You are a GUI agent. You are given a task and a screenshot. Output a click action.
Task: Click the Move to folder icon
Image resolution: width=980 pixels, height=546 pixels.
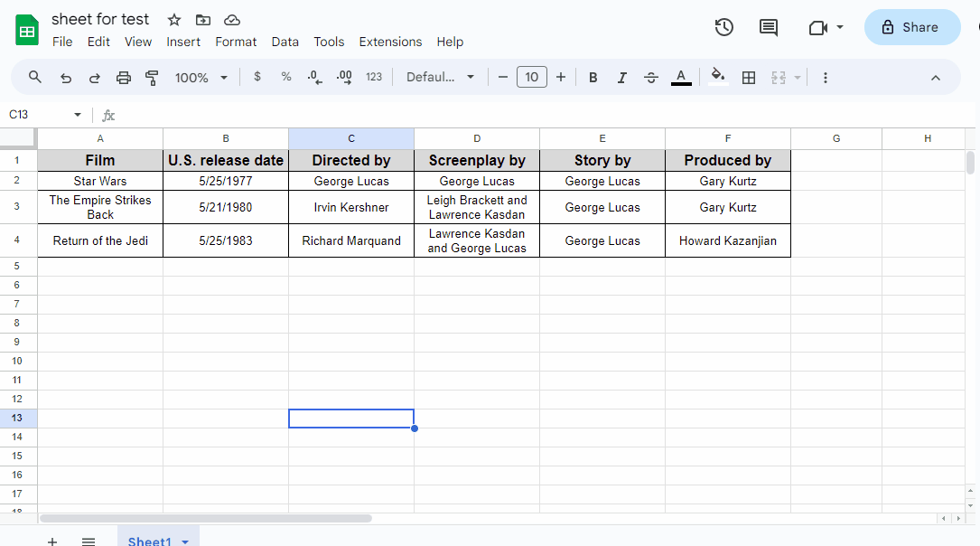203,20
